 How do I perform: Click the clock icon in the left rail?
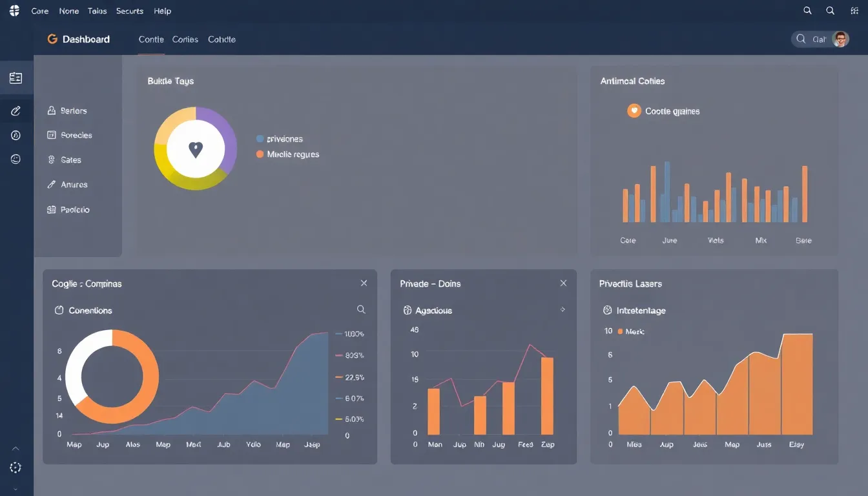15,135
